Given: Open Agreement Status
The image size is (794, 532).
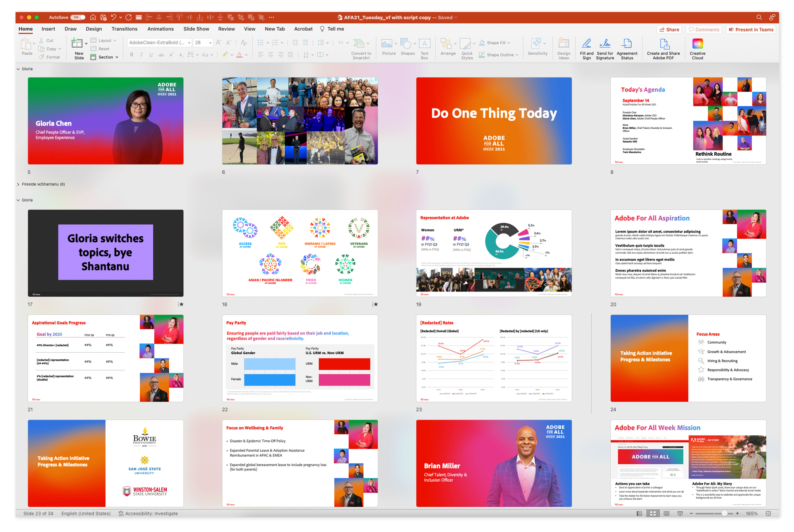Looking at the screenshot, I should coord(627,49).
